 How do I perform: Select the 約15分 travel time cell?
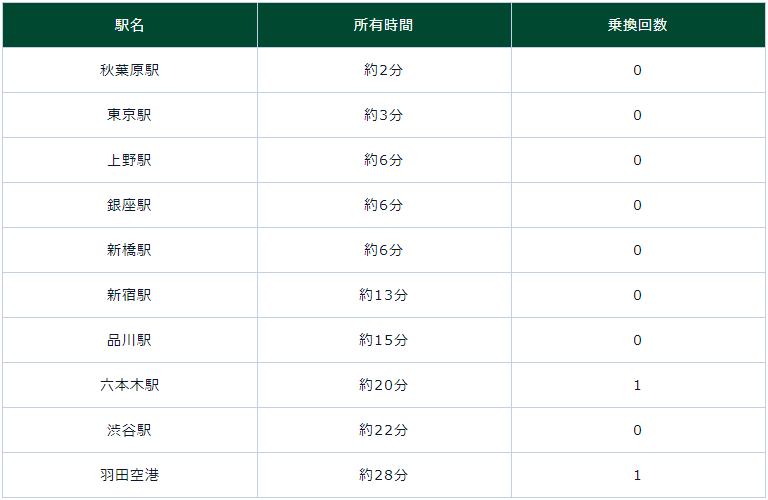tap(383, 340)
